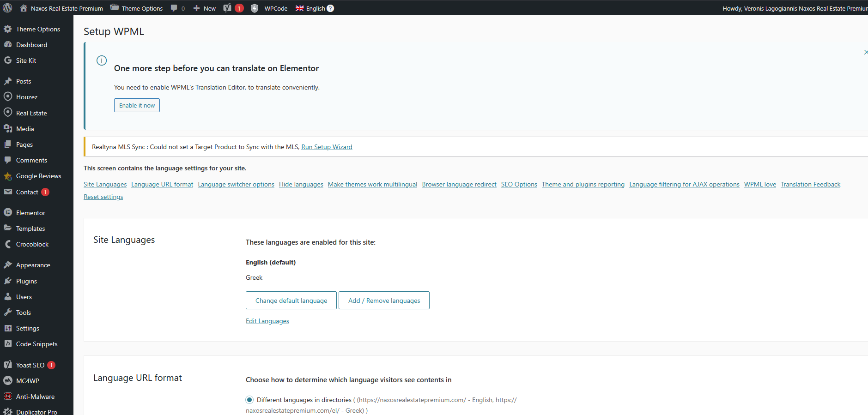
Task: Click the Crocoblock icon in sidebar
Action: click(8, 244)
